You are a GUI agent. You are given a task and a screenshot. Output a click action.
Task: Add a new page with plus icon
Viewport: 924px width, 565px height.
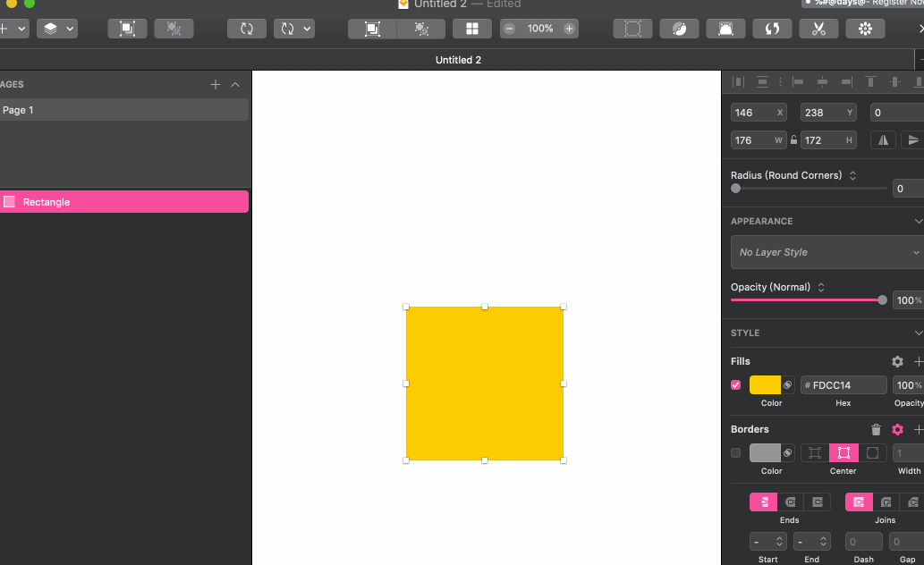216,85
